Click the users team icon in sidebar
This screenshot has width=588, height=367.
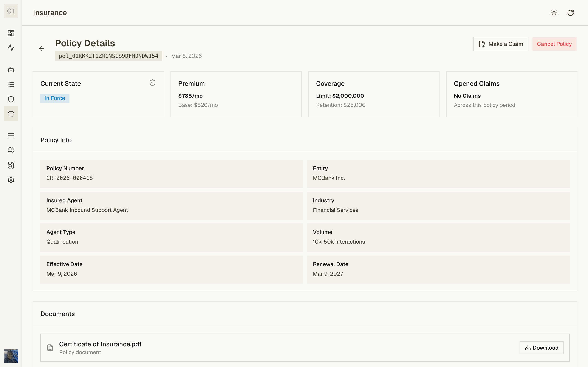click(x=11, y=150)
